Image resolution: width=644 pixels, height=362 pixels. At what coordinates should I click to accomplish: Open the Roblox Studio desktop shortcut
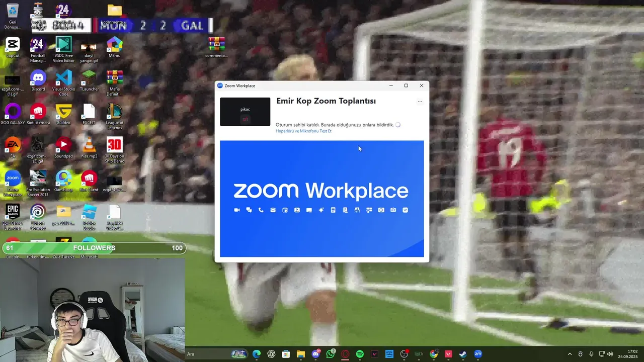point(89,218)
